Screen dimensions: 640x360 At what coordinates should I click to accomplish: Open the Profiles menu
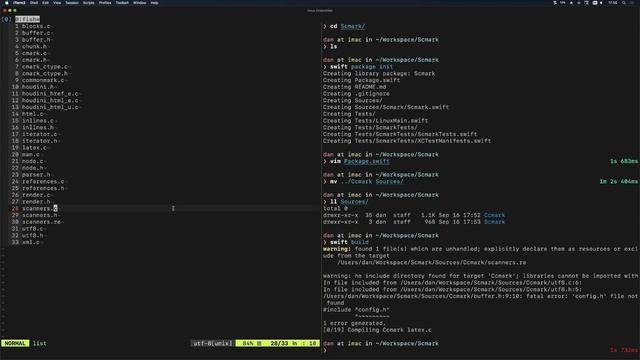click(x=105, y=3)
